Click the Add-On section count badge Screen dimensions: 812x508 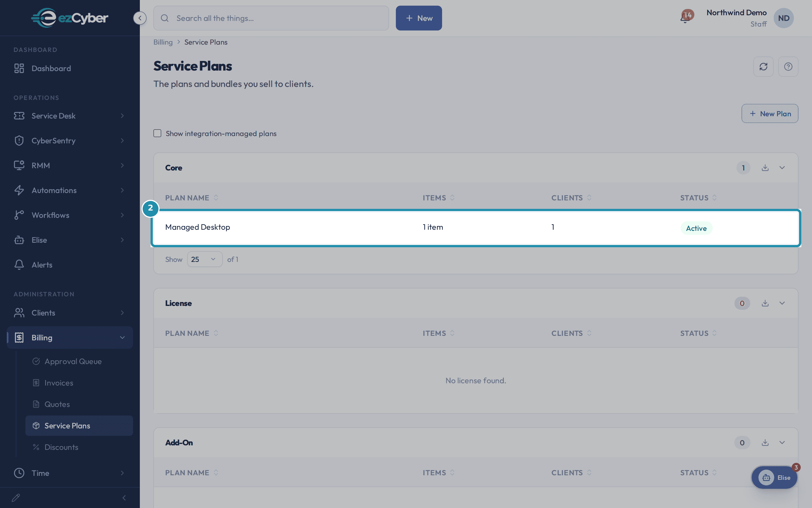pos(742,443)
